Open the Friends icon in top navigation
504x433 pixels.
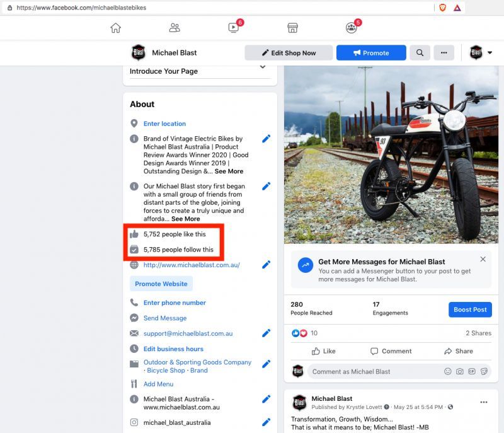pos(175,28)
